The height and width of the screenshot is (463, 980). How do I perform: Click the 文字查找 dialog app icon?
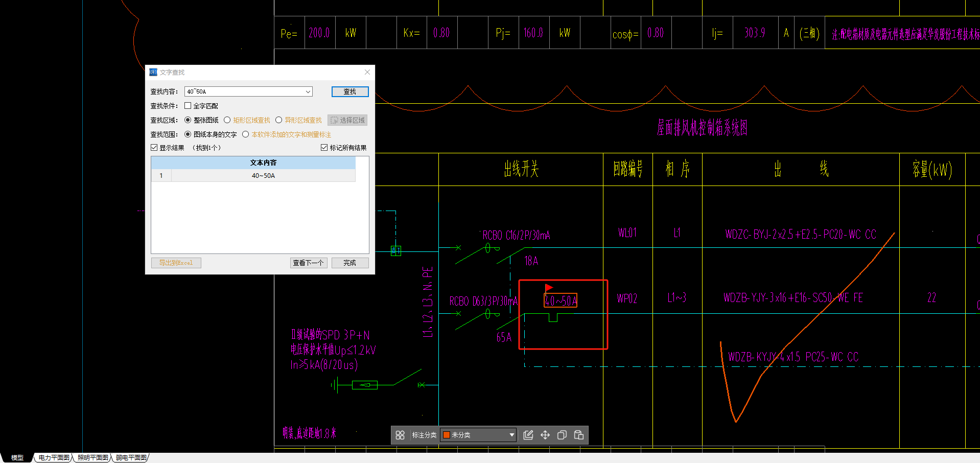point(153,72)
